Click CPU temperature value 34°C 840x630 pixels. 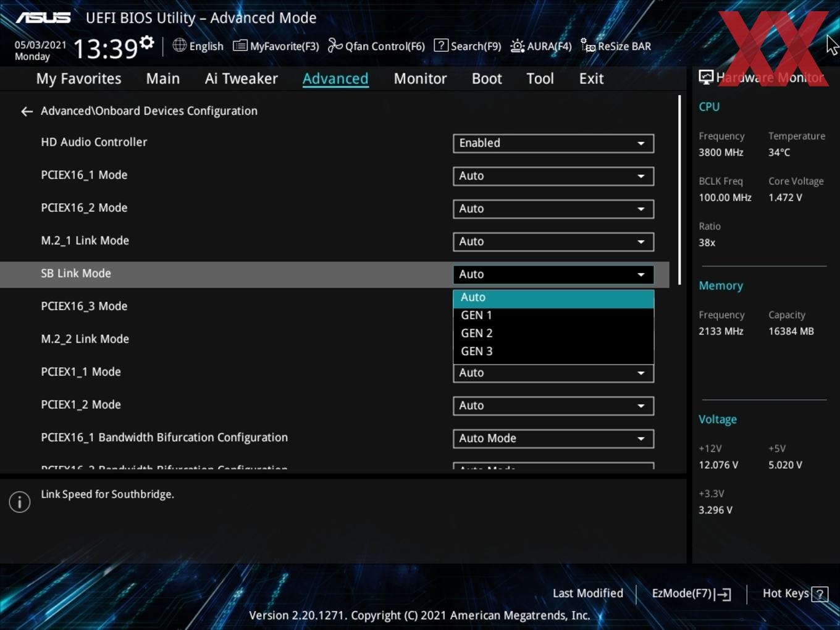click(x=779, y=153)
